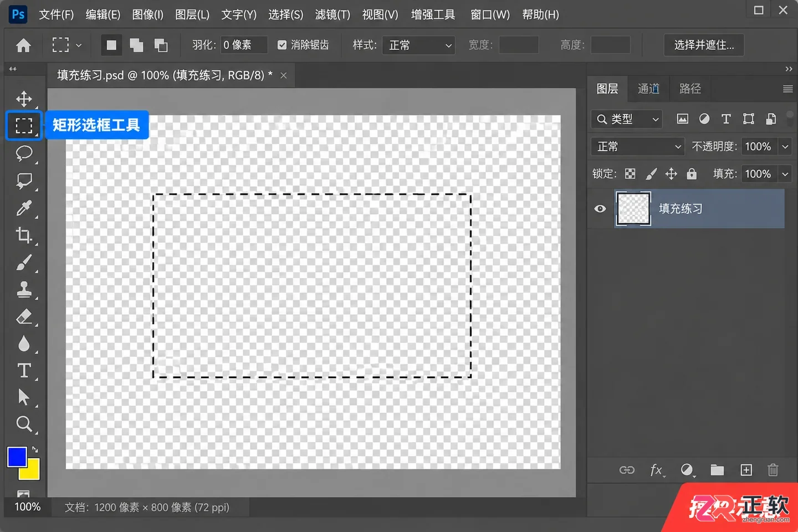Screen dimensions: 798x532
Task: Open the 类型 layer filter dropdown
Action: click(627, 119)
